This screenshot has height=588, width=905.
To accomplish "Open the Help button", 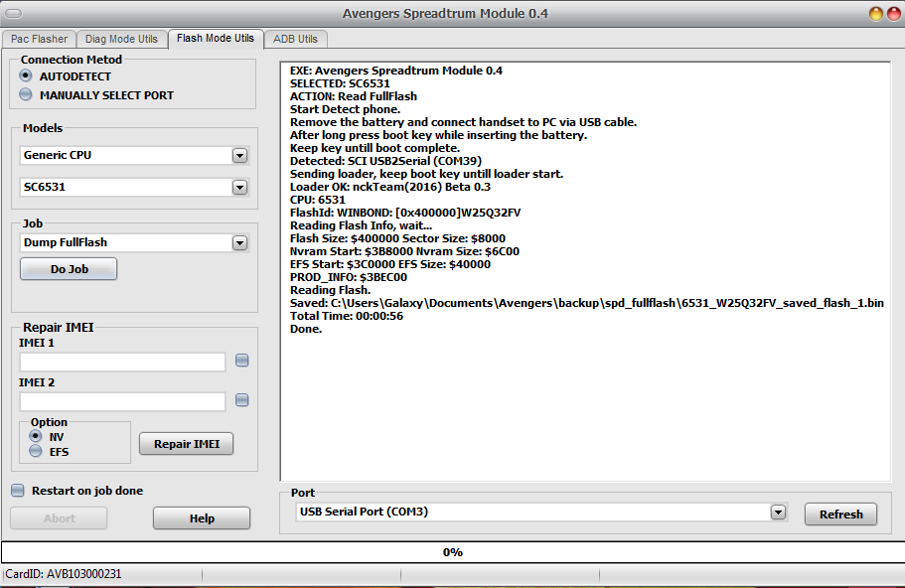I will coord(202,518).
